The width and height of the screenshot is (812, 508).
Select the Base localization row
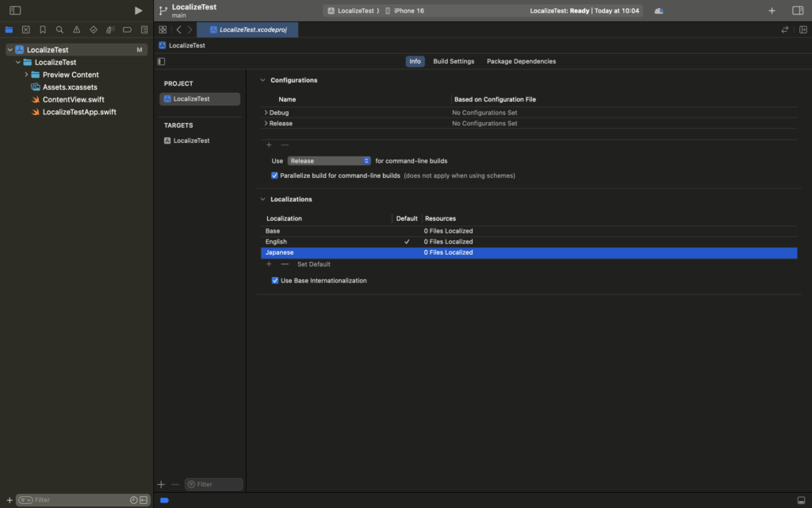pos(529,231)
